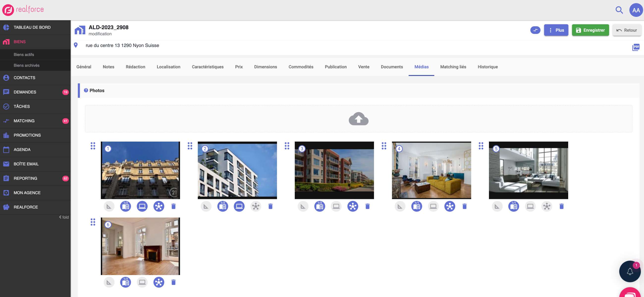
Task: Click the matching arrows pill icon beside Plus
Action: pos(535,30)
